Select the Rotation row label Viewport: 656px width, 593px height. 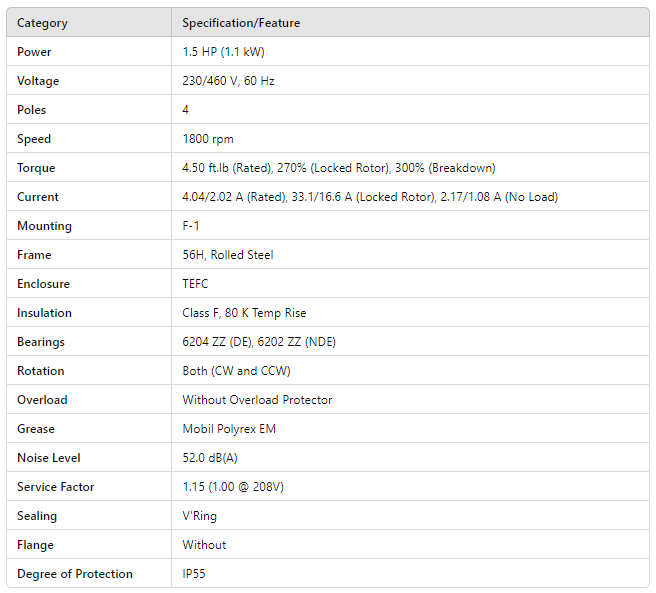point(41,371)
